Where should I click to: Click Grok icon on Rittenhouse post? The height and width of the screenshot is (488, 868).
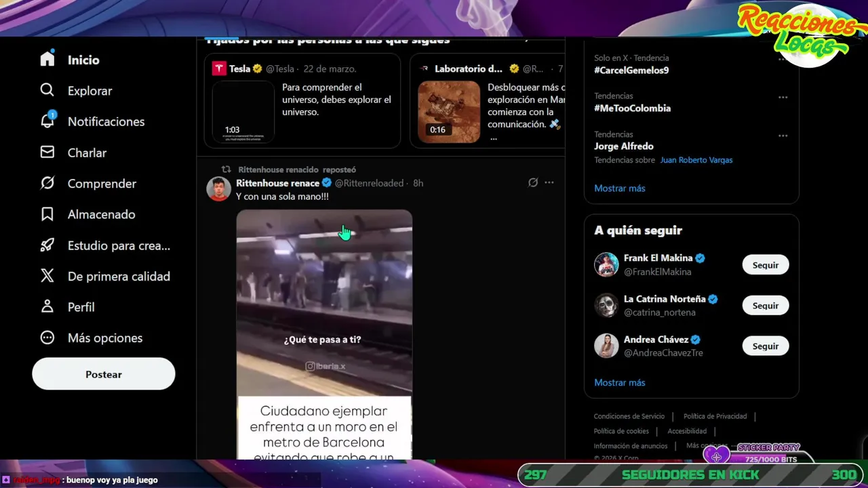point(533,182)
